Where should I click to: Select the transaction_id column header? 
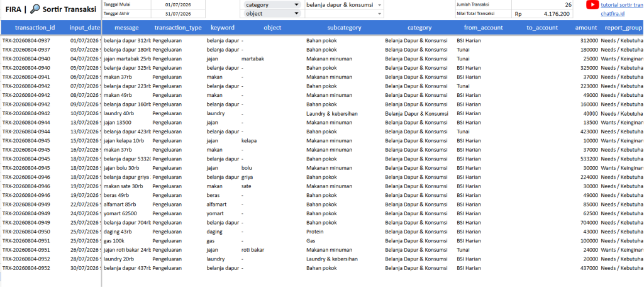[35, 28]
